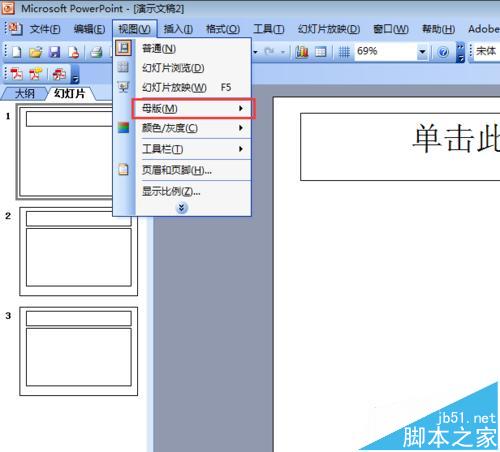Click the PowerPoint icon in the title bar

tap(8, 8)
